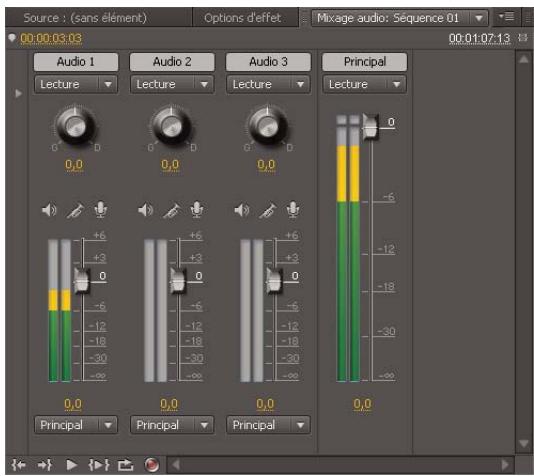534x476 pixels.
Task: Solo the Audio 1 track
Action: coord(75,210)
